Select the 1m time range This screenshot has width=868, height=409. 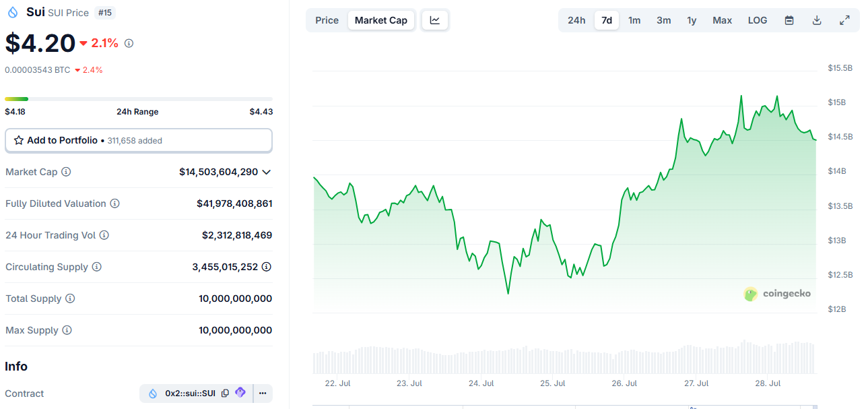[x=634, y=20]
